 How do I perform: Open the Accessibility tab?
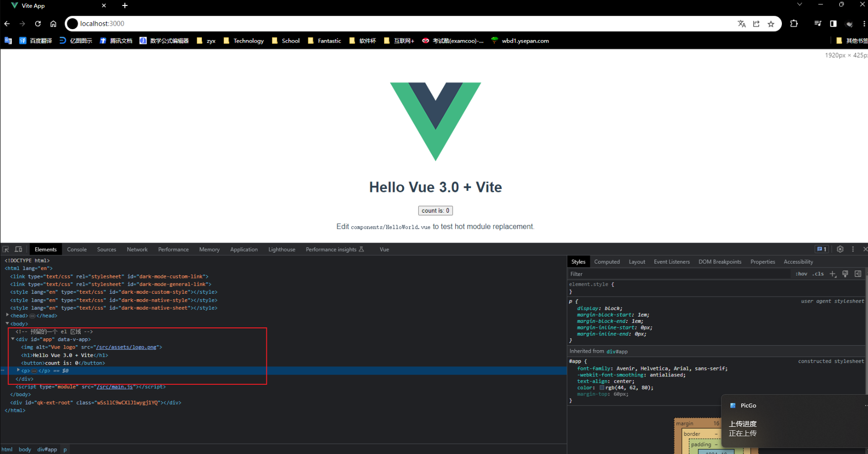pyautogui.click(x=798, y=262)
